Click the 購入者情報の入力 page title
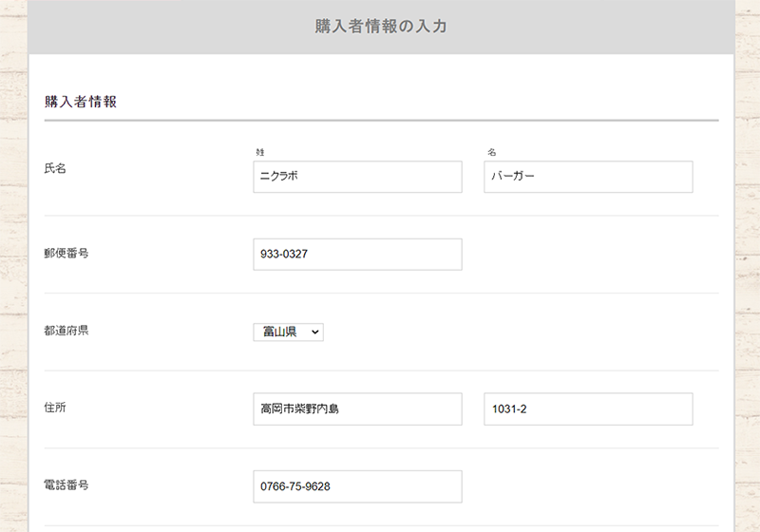The image size is (760, 532). (x=381, y=27)
